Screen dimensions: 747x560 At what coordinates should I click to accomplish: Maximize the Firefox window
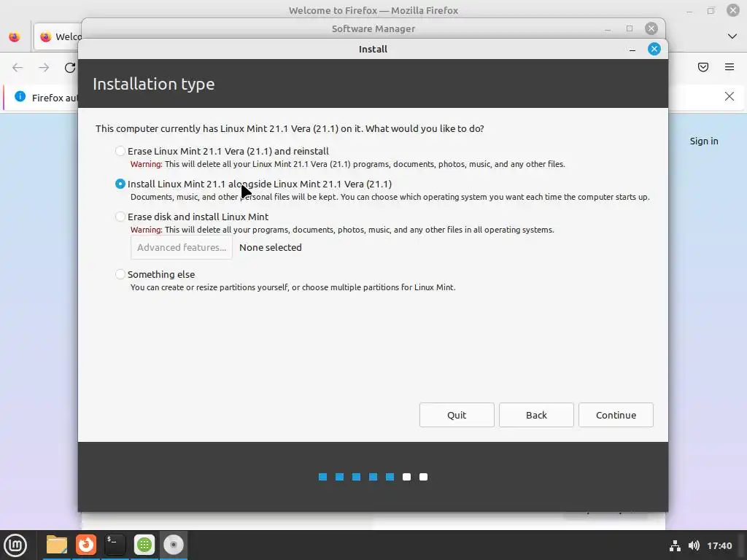[x=711, y=10]
